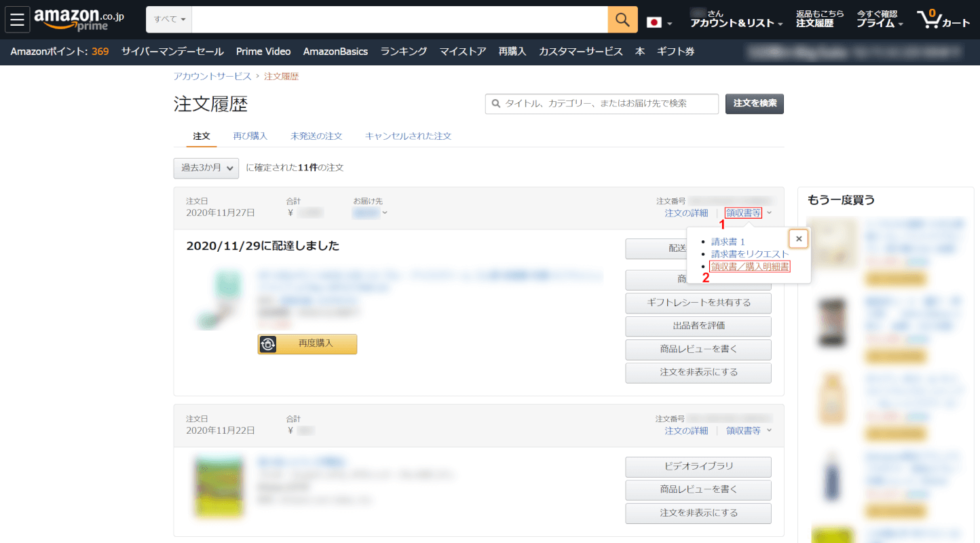Go to Amazon.co.jp prime logo home
980x543 pixels.
(79, 20)
